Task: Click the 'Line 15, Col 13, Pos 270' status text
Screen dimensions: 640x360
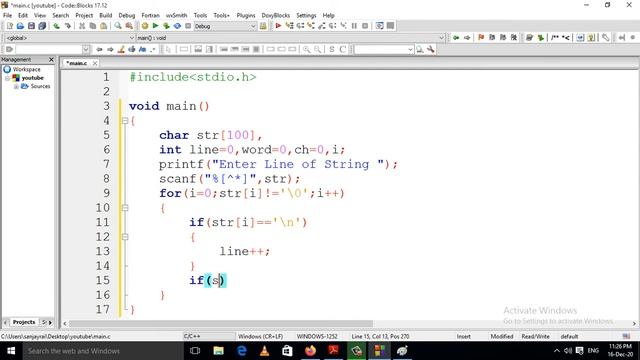Action: pos(380,336)
